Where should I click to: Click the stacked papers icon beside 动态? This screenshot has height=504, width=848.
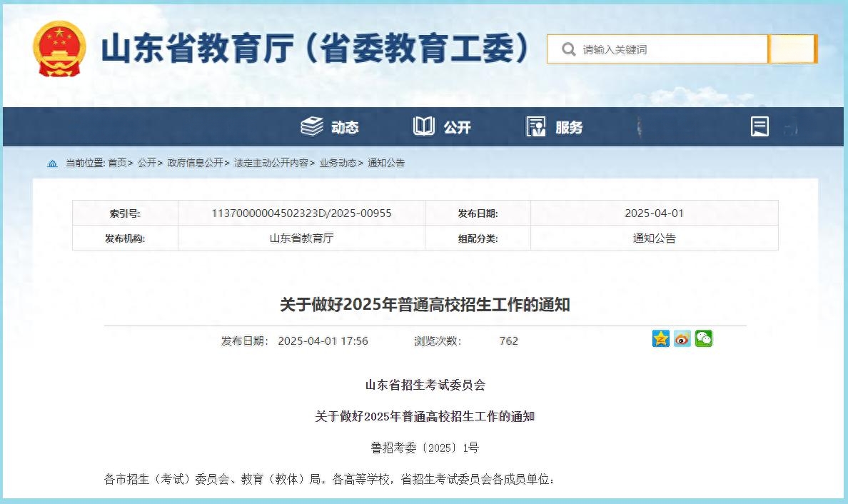point(311,126)
